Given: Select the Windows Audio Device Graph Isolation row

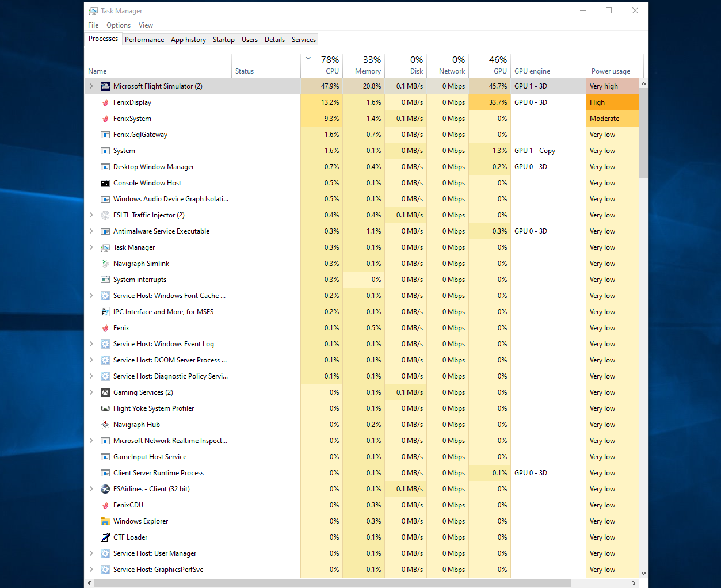Looking at the screenshot, I should pyautogui.click(x=361, y=199).
